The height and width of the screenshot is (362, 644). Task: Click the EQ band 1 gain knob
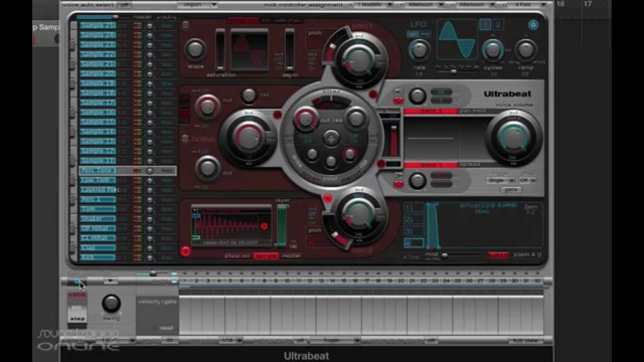point(417,181)
